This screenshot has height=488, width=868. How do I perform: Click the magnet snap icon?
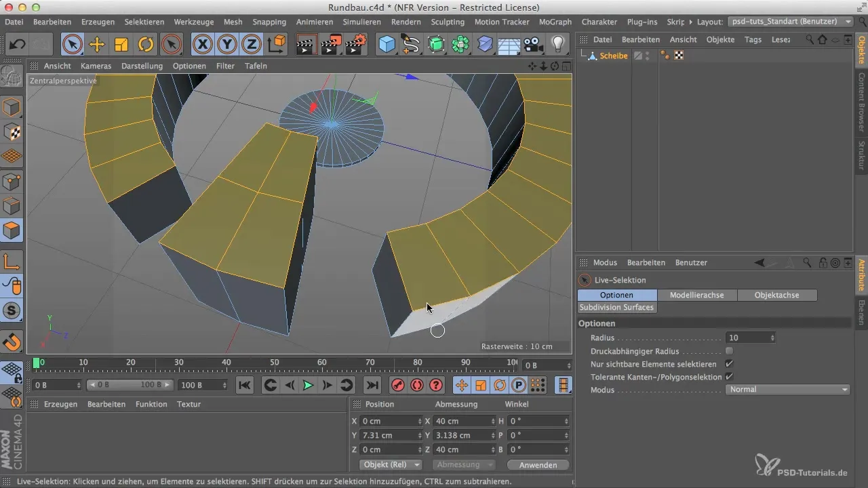pos(12,342)
